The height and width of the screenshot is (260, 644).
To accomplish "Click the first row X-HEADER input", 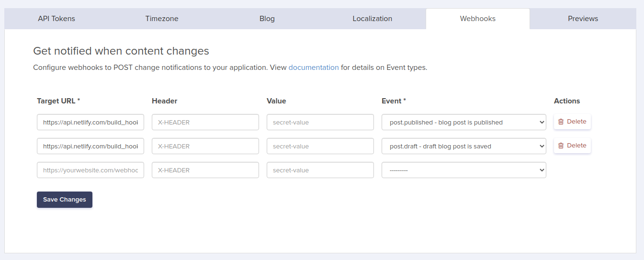I will pos(205,122).
